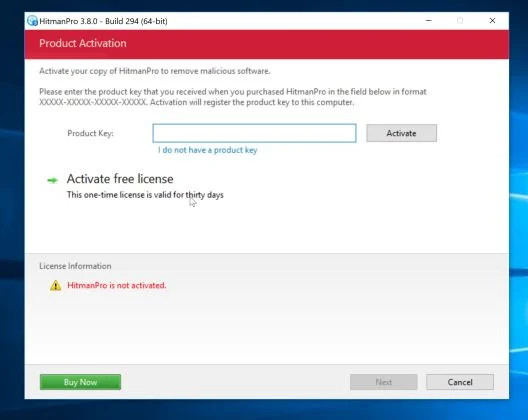Screen dimensions: 528x420
Task: Click 'HitmanPro is not activated.' status text
Action: click(x=117, y=285)
